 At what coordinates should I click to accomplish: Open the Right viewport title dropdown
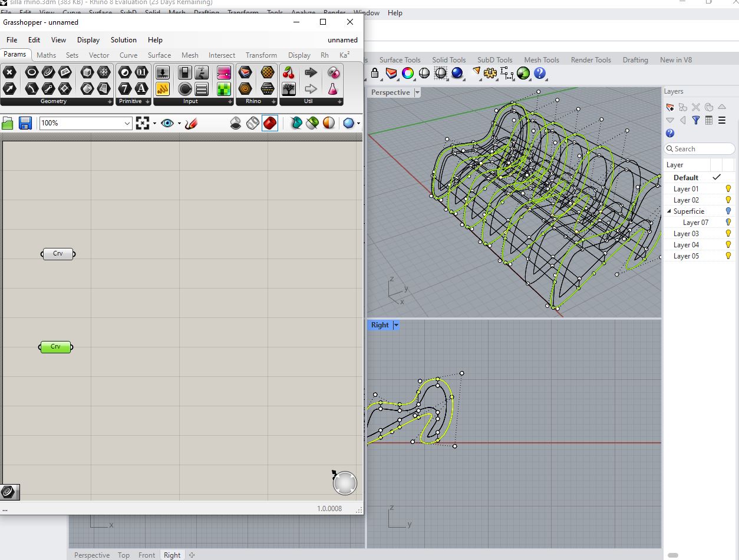[x=395, y=324]
